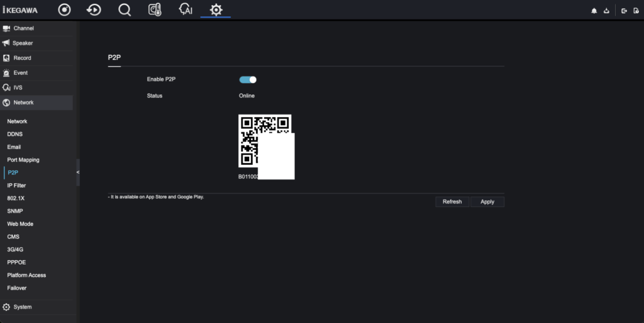Image resolution: width=644 pixels, height=323 pixels.
Task: Click the P2P QR code image
Action: coord(265,141)
